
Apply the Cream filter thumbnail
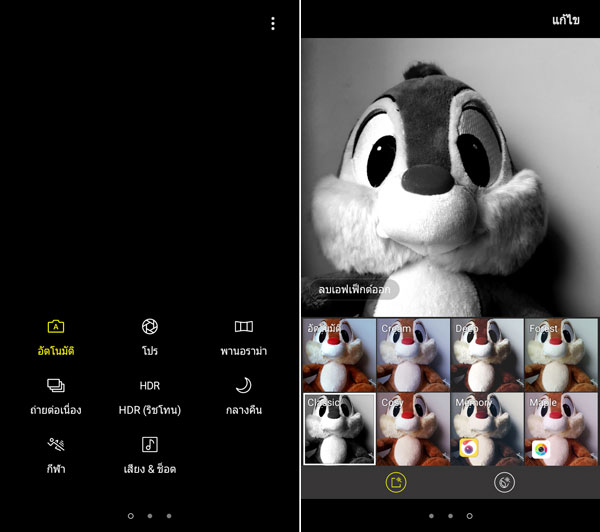(x=413, y=355)
